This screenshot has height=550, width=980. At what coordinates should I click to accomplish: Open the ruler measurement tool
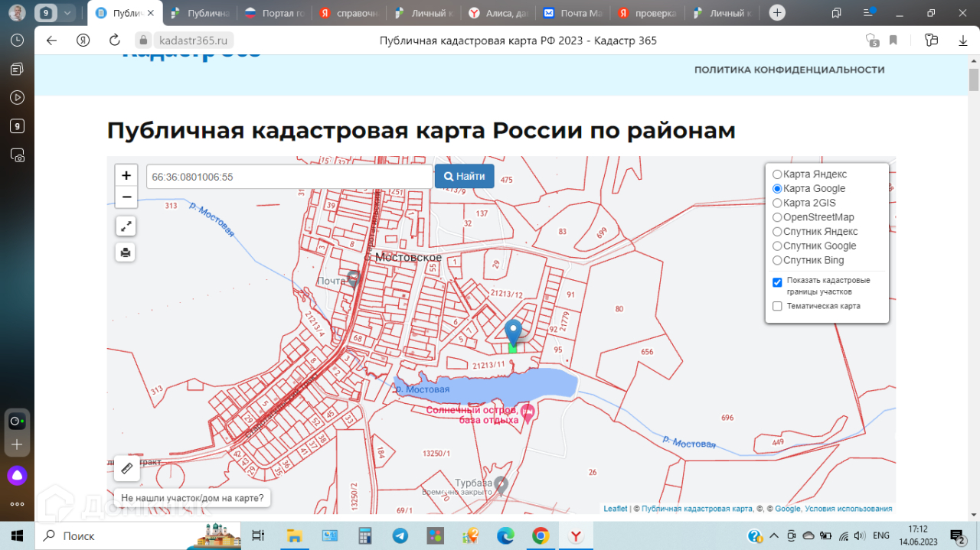[x=127, y=467]
